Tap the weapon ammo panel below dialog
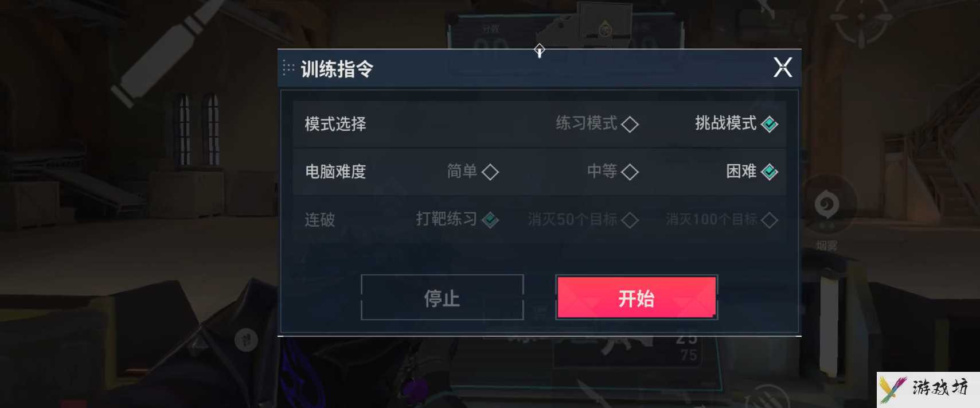The image size is (980, 408). [634, 351]
